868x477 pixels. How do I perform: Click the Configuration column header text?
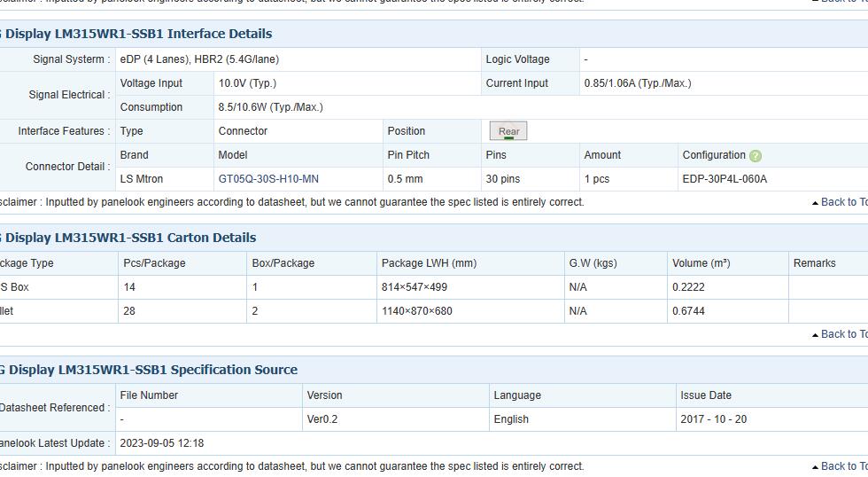pos(714,155)
